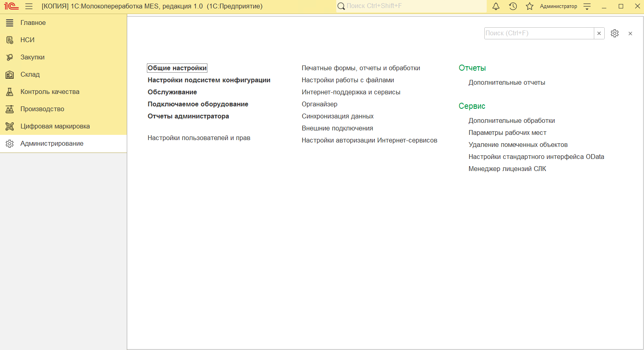The image size is (644, 350).
Task: Open notifications bell
Action: pos(496,6)
